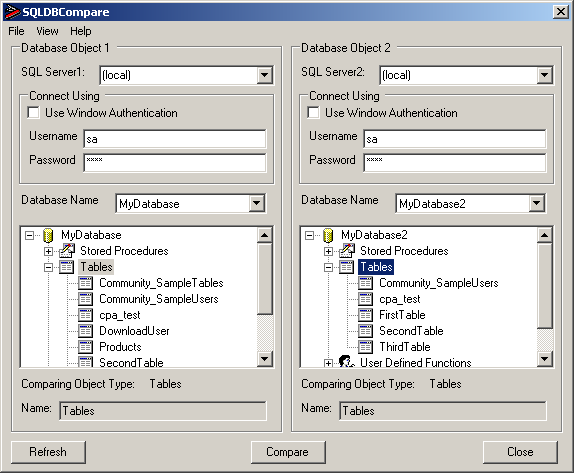Select the MyDatabase2 root label

click(374, 235)
